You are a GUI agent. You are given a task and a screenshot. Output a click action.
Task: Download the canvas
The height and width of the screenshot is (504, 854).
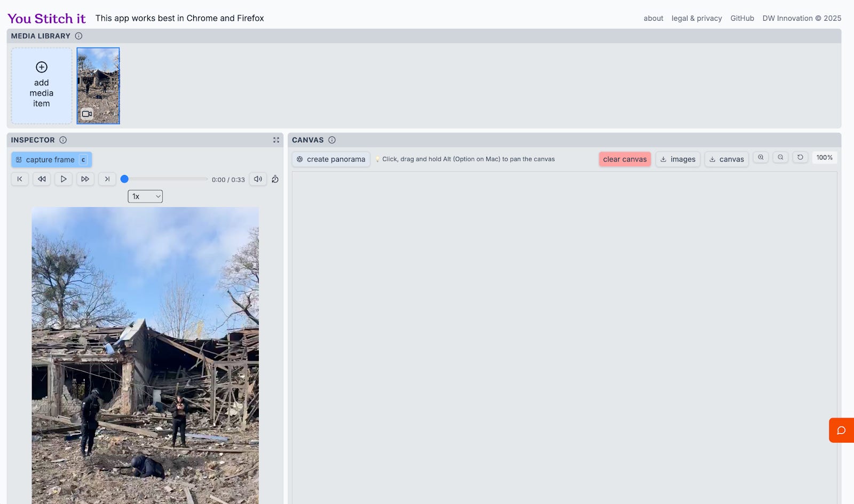[x=726, y=159]
